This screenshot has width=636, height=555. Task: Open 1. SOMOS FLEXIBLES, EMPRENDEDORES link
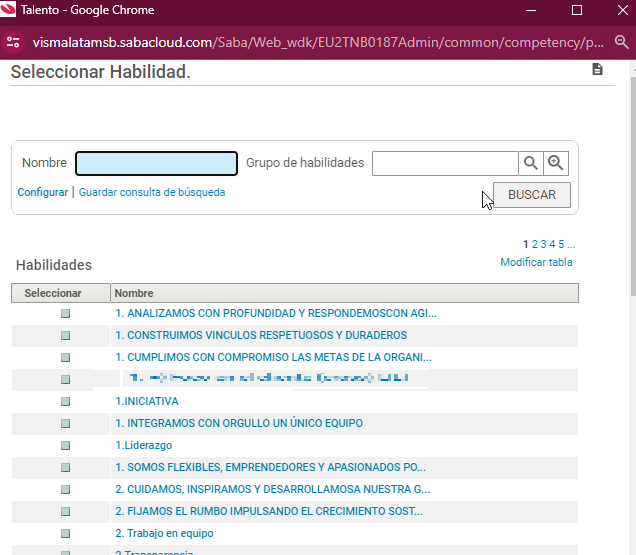point(271,467)
